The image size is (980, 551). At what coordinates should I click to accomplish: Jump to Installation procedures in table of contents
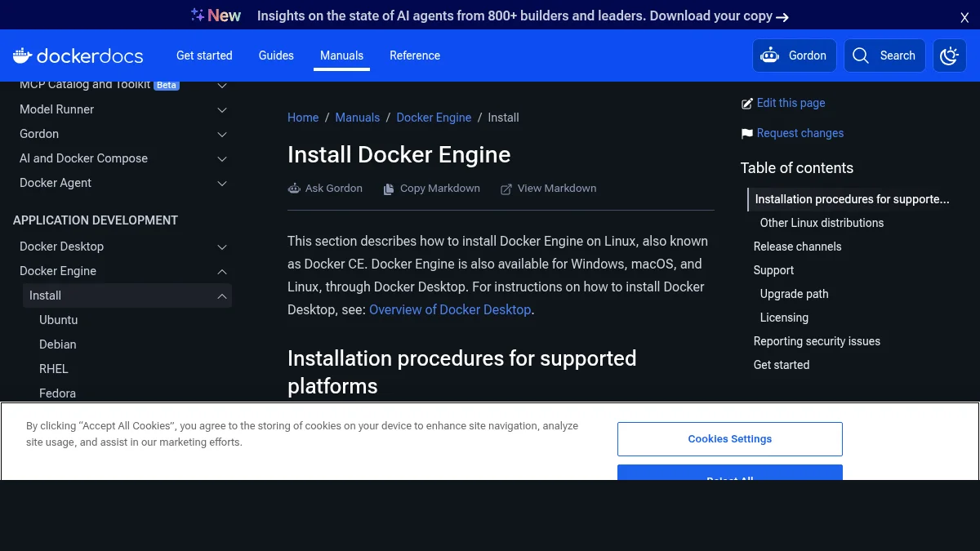[x=852, y=199]
